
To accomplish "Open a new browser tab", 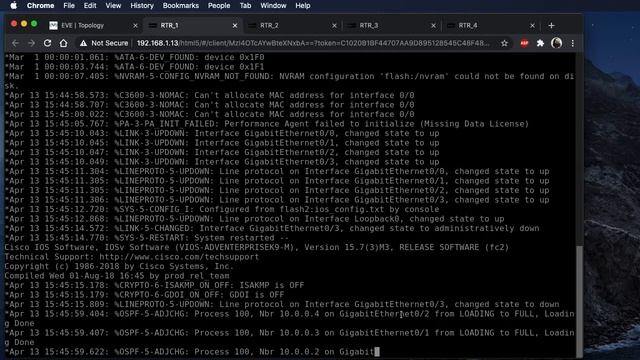I will 551,25.
